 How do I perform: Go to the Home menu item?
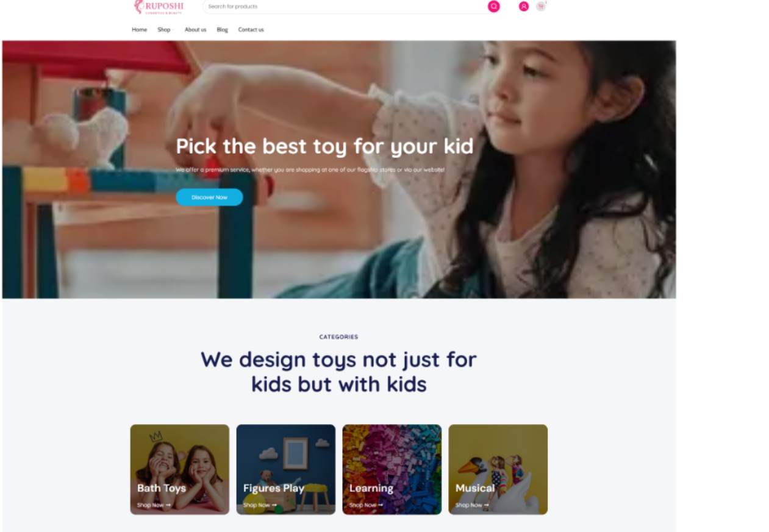pyautogui.click(x=139, y=29)
